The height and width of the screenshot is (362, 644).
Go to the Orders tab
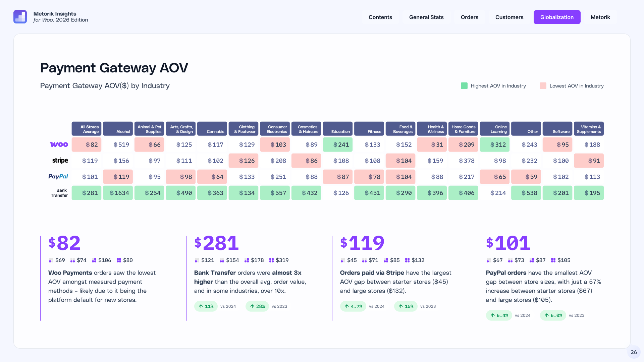[469, 17]
